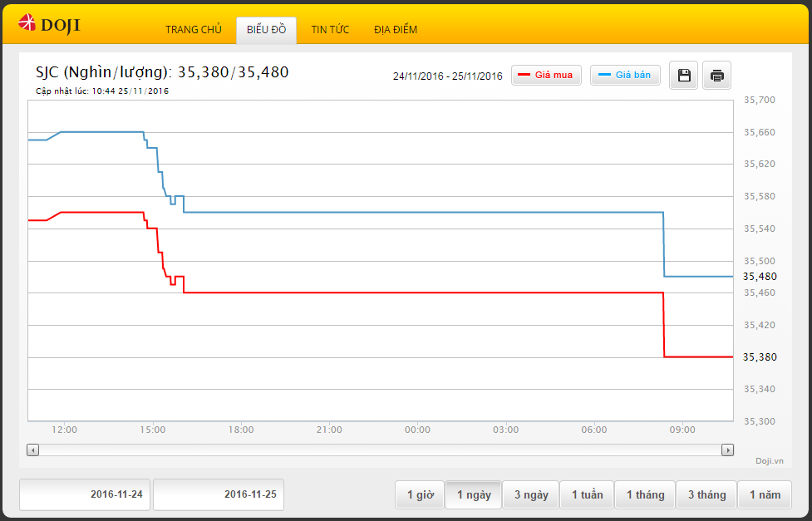Screen dimensions: 812x521
Task: Choose the 3 ngày time range
Action: click(x=531, y=495)
